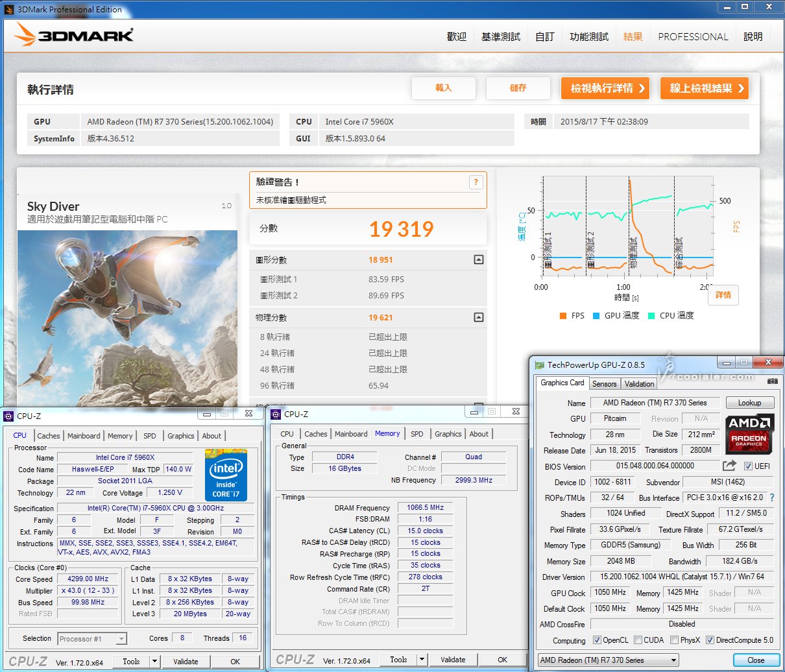Select Graphics Card tab in GPU-Z
The image size is (785, 672).
(x=562, y=383)
